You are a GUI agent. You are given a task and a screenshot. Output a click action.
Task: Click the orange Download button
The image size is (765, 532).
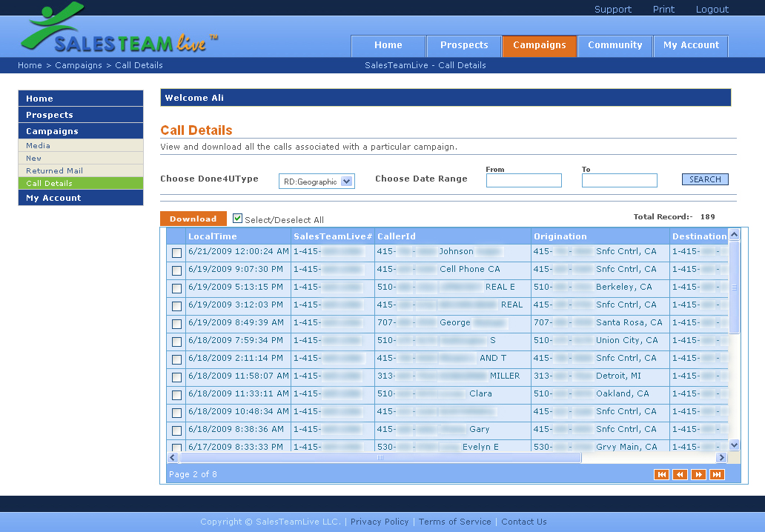click(193, 219)
